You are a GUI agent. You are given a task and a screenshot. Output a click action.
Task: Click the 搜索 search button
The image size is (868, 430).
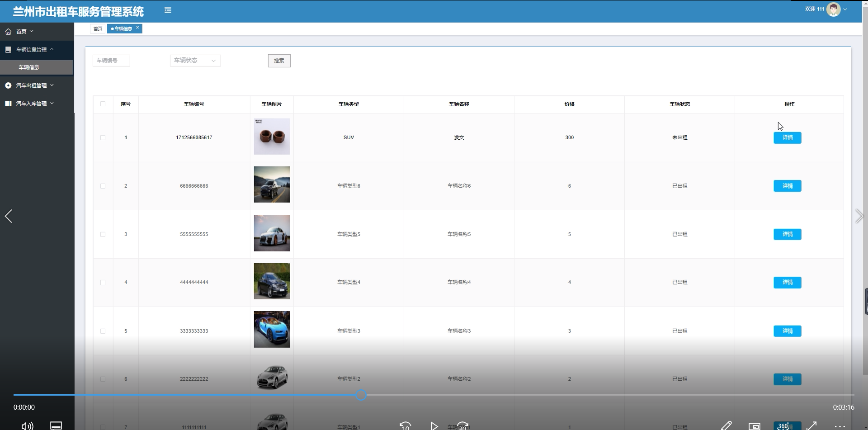pos(279,61)
